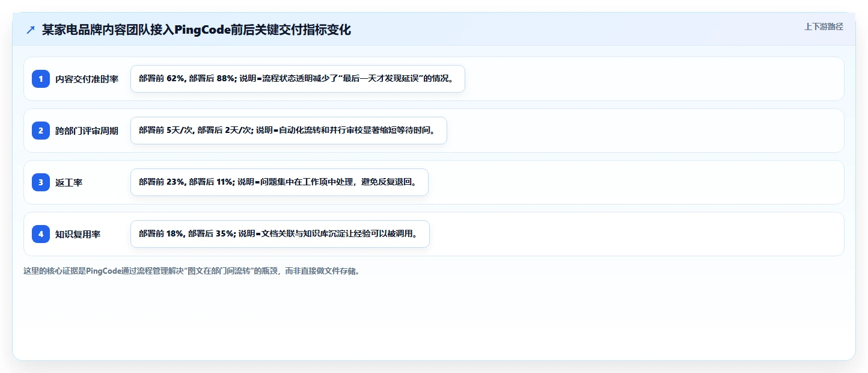Click the number 2 badge
The height and width of the screenshot is (373, 868).
pyautogui.click(x=41, y=131)
